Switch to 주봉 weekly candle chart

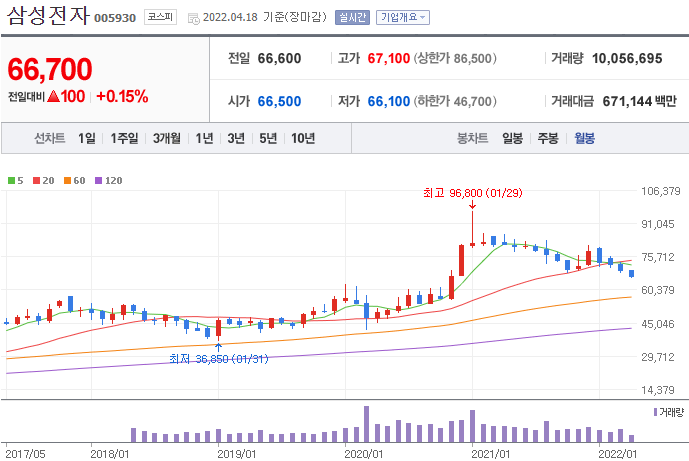(x=548, y=138)
